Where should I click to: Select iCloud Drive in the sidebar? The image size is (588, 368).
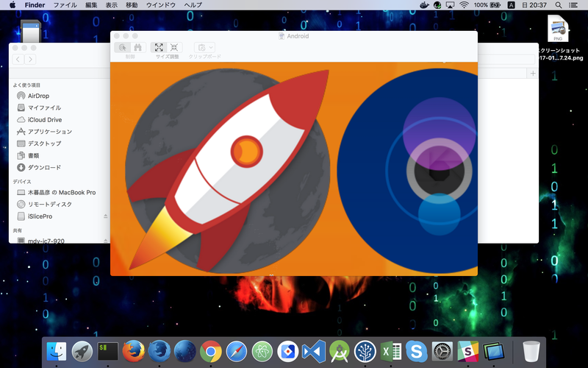(x=45, y=120)
